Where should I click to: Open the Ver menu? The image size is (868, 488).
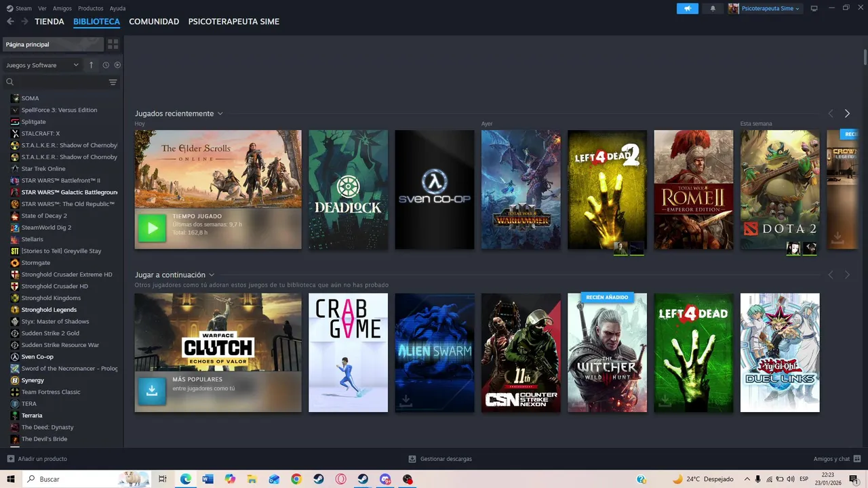(x=43, y=8)
